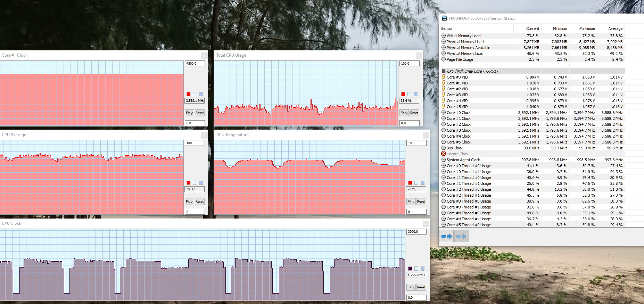Click the Current column header
Image resolution: width=644 pixels, height=304 pixels.
coord(527,28)
